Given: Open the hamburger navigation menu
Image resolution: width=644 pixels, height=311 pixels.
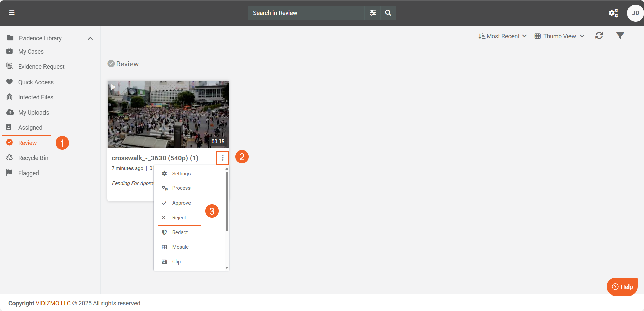Looking at the screenshot, I should click(x=12, y=13).
